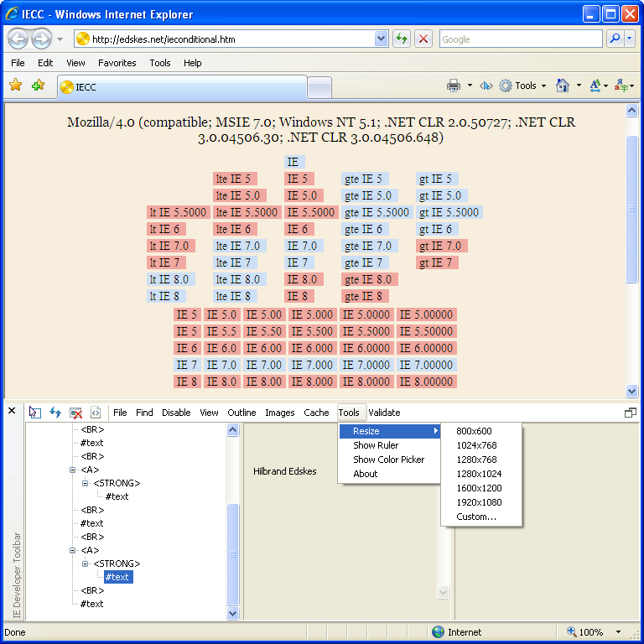Click the Add to Favorites icon
This screenshot has width=644, height=644.
click(x=38, y=86)
